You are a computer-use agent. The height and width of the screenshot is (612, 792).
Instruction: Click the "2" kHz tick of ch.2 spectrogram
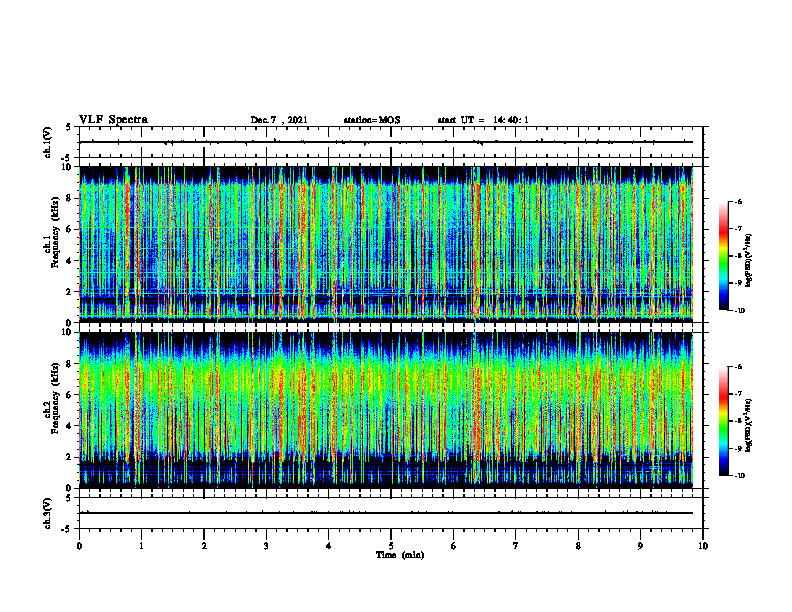70,457
